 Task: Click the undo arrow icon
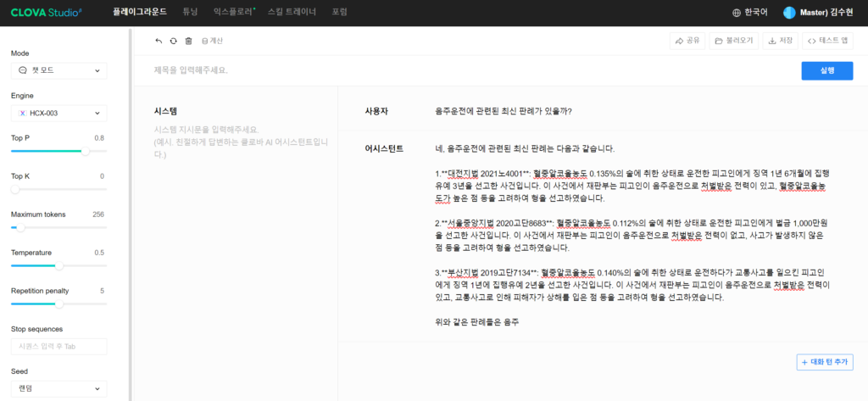159,41
